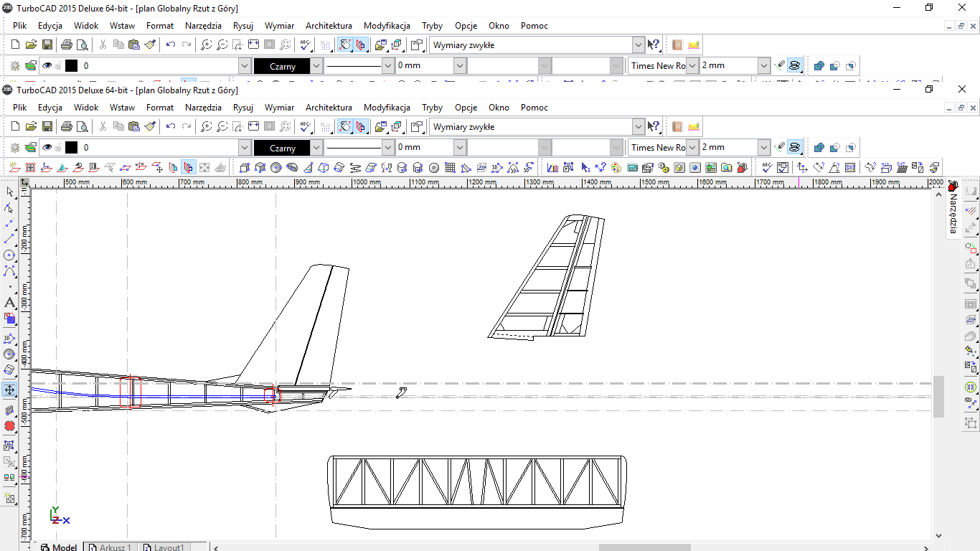Open the Narzędzia side panel tab

click(x=953, y=214)
